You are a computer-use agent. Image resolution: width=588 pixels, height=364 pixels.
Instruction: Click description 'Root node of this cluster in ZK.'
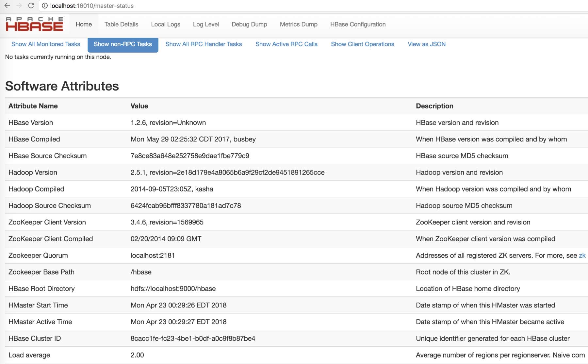(x=463, y=272)
